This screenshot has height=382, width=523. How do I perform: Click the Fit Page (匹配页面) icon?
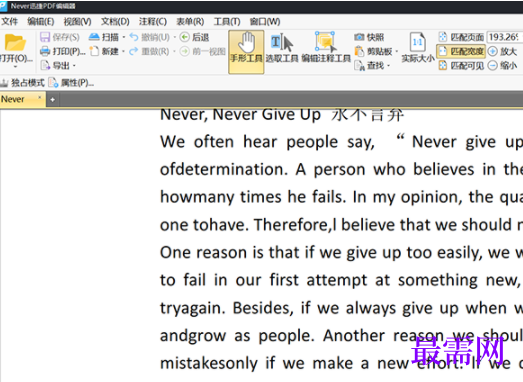443,37
